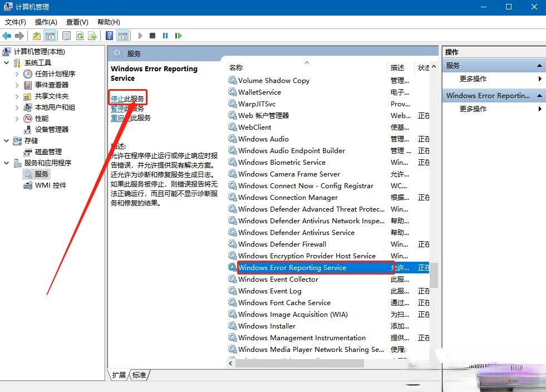Expand the 事件查看器 chevron

pyautogui.click(x=17, y=85)
